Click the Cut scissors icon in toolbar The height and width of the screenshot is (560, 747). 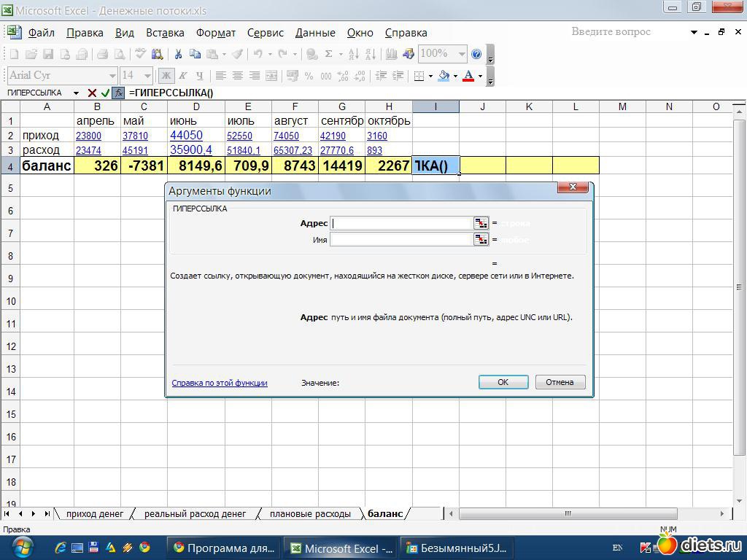point(177,54)
